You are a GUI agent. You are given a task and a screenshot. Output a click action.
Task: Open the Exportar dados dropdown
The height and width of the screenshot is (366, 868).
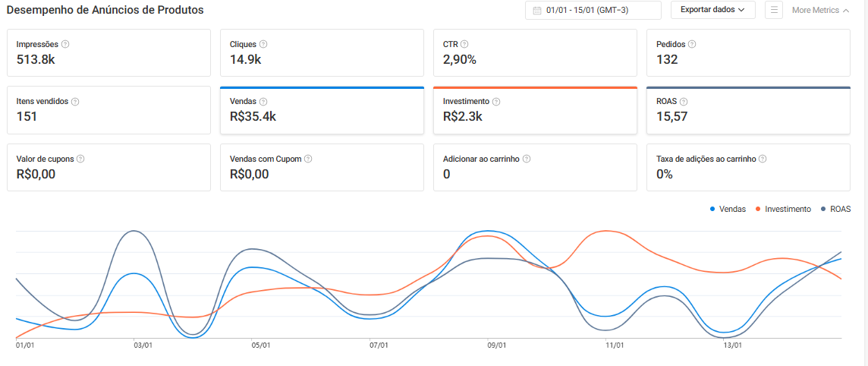(713, 10)
